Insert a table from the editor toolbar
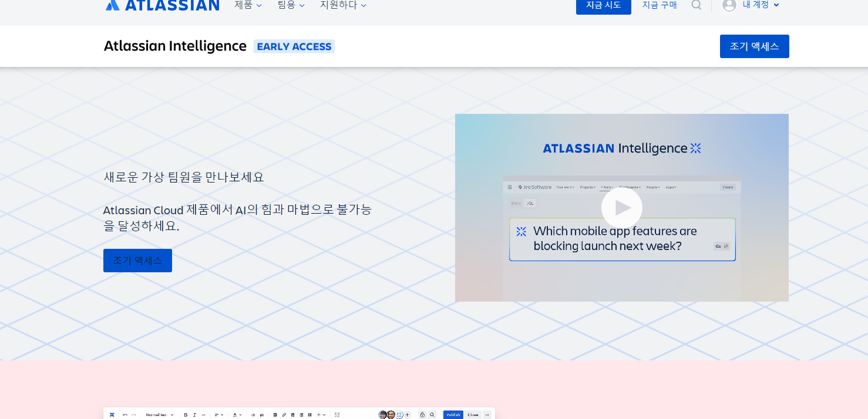The width and height of the screenshot is (868, 419). tap(301, 415)
